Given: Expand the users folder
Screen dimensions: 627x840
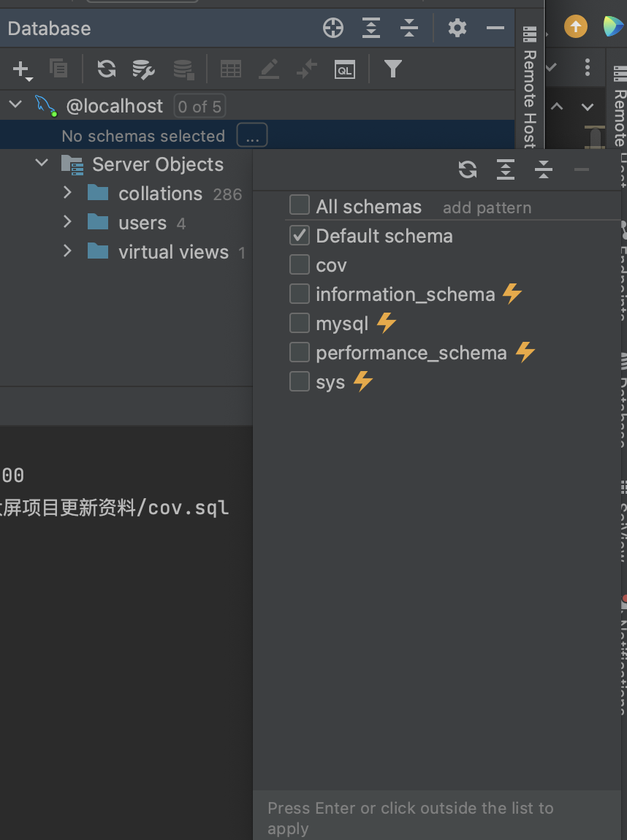Looking at the screenshot, I should tap(66, 222).
